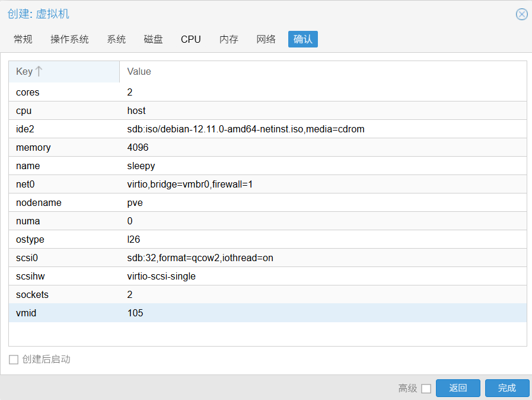Open the 操作系统 tab
This screenshot has height=400, width=532.
[69, 39]
